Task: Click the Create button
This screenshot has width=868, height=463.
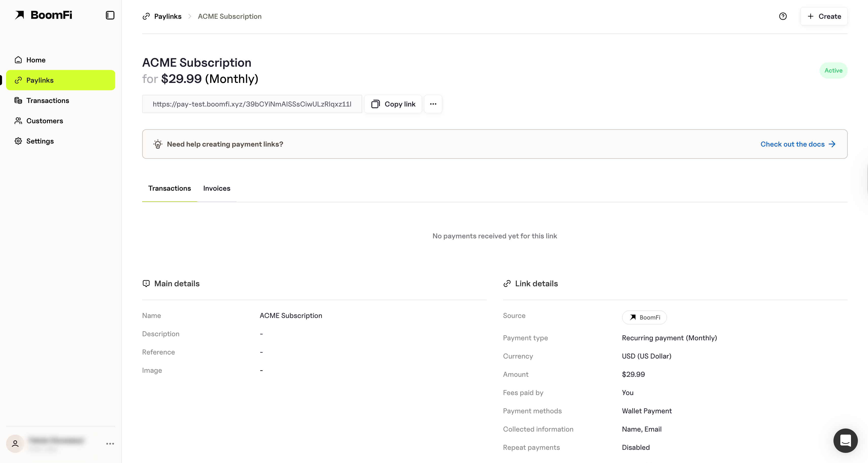Action: coord(824,16)
